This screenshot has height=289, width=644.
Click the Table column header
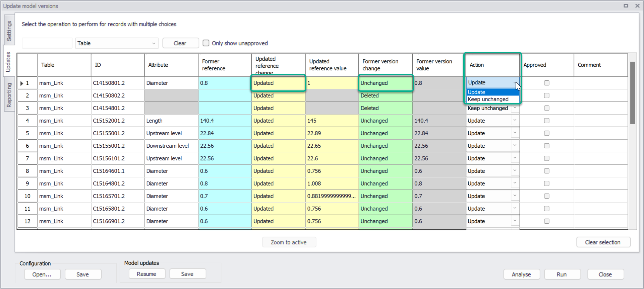click(64, 65)
